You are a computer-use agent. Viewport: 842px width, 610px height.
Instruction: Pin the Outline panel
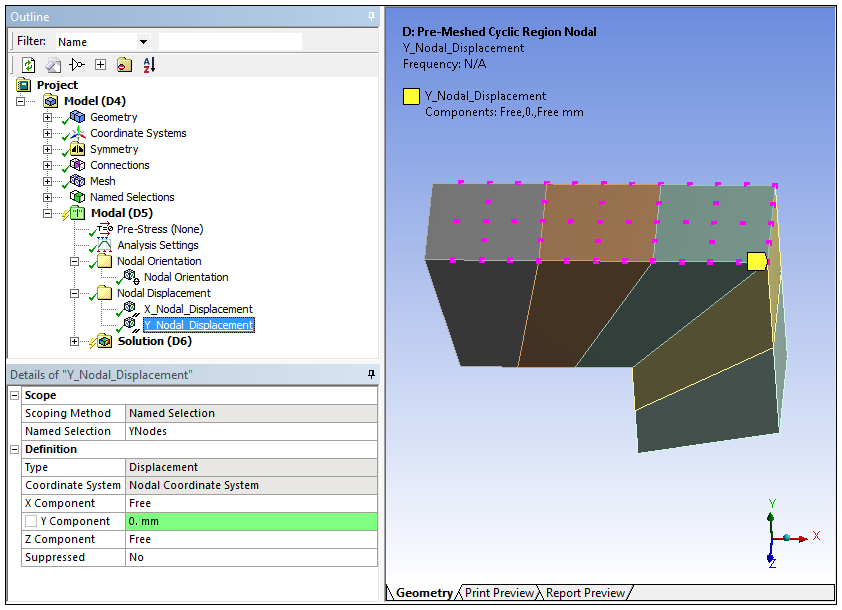pos(371,17)
